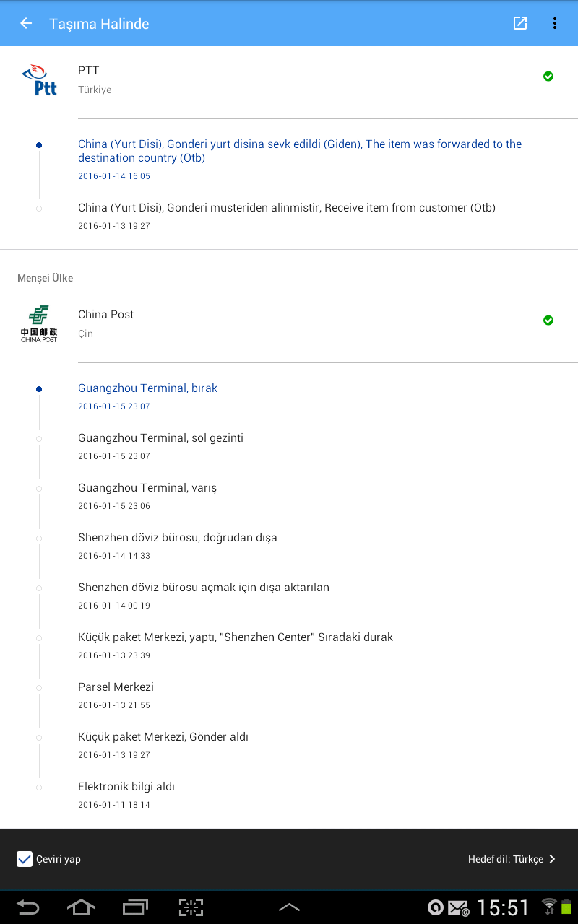Expand the navigation bar up-chevron
The width and height of the screenshot is (578, 924).
coord(289,907)
